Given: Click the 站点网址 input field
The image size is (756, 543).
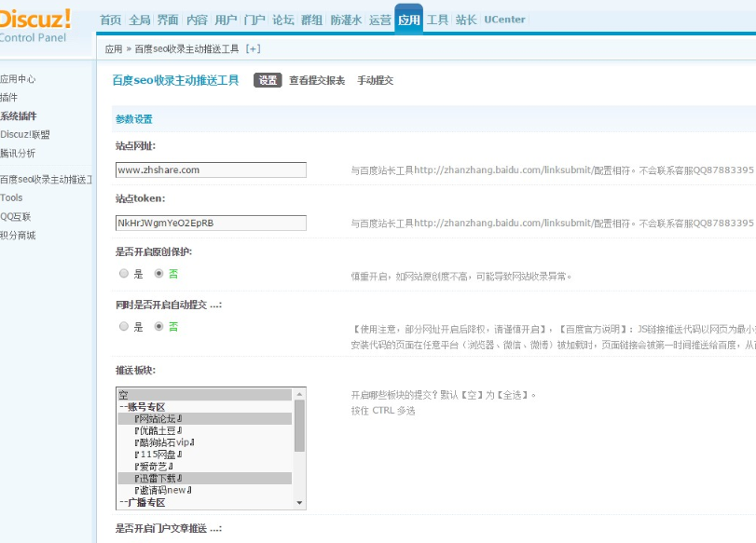Looking at the screenshot, I should point(211,170).
